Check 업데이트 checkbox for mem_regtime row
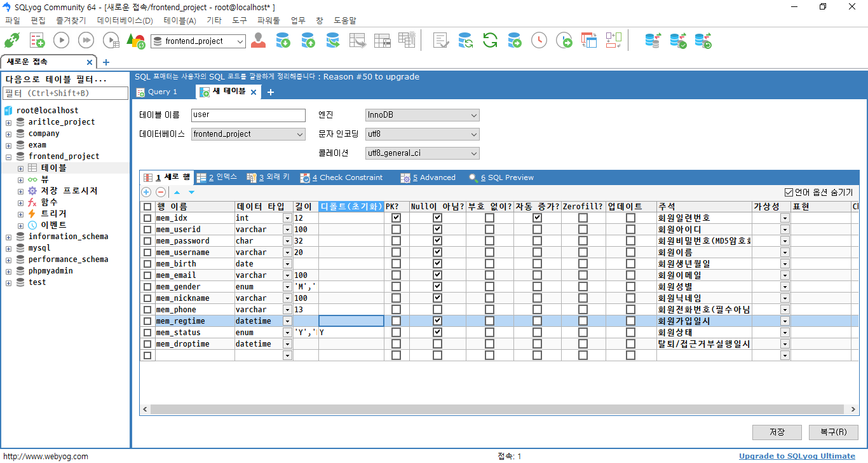The height and width of the screenshot is (463, 868). (630, 321)
